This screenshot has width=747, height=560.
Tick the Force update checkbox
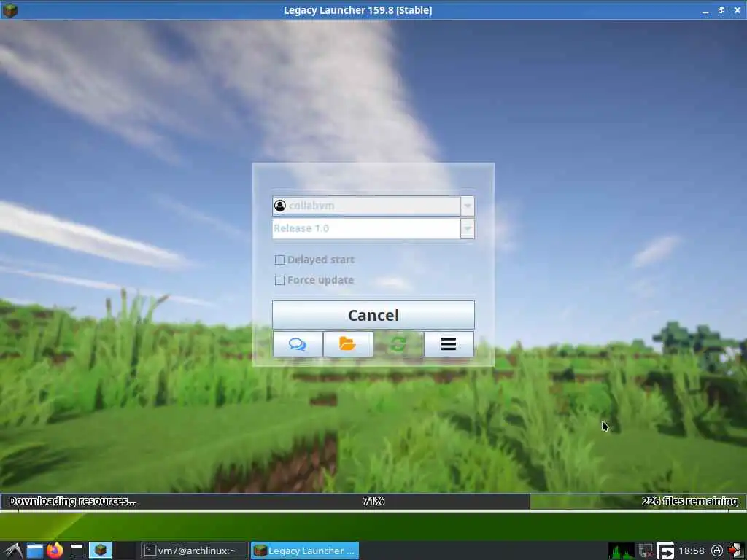point(279,281)
